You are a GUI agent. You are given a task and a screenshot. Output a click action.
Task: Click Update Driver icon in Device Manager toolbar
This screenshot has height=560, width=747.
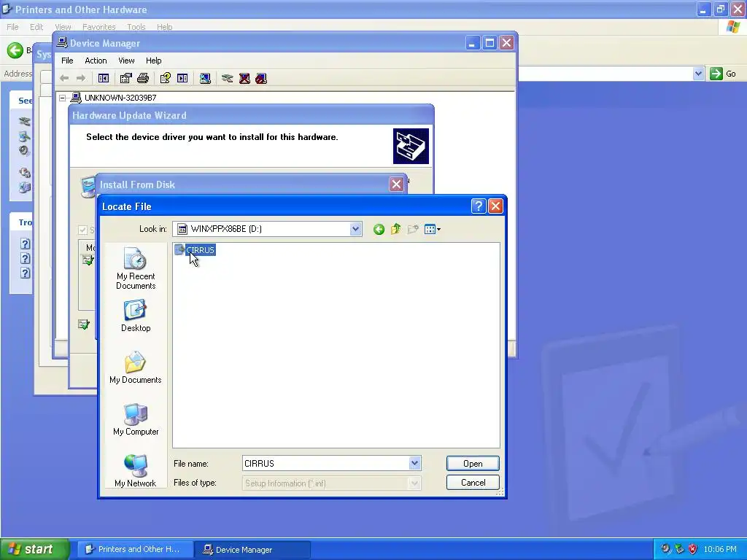tap(228, 78)
